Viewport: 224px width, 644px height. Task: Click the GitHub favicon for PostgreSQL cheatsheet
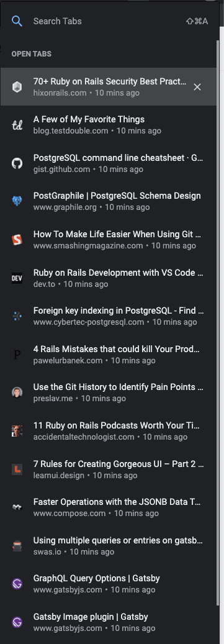click(17, 163)
